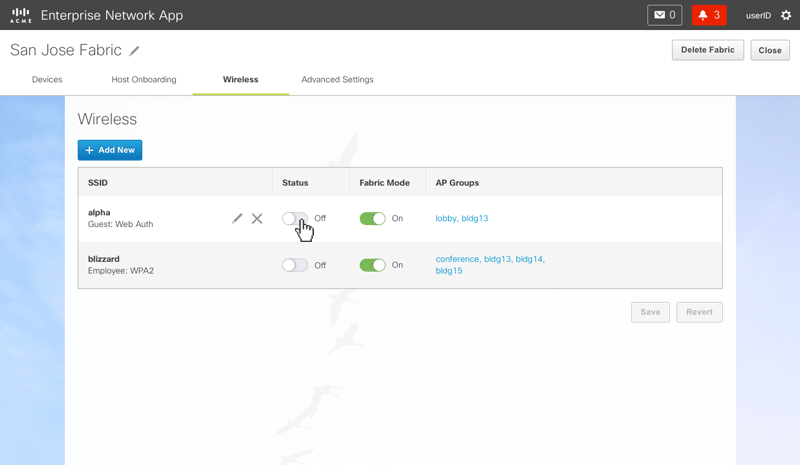Viewport: 800px width, 465px height.
Task: Open the Host Onboarding tab
Action: click(x=144, y=80)
